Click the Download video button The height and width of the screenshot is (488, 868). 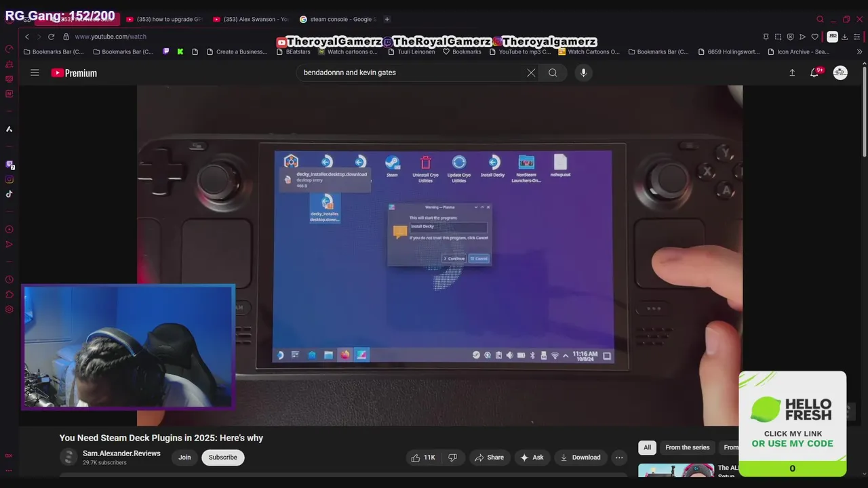click(580, 457)
